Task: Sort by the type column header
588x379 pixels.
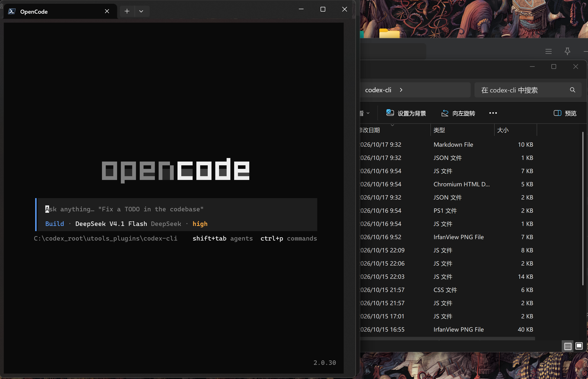Action: click(462, 130)
